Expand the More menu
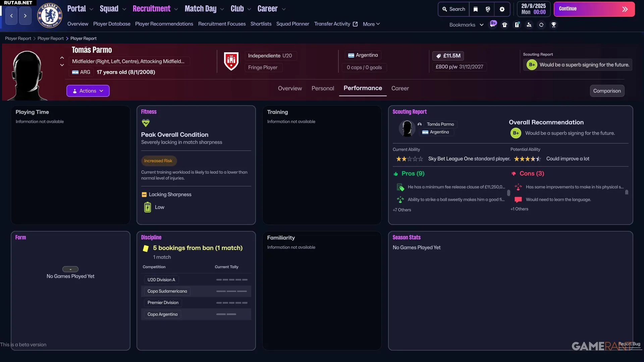 [x=371, y=24]
